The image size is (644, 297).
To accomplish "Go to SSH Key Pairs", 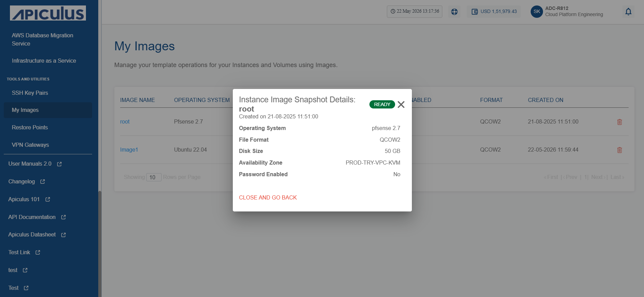I will [30, 93].
